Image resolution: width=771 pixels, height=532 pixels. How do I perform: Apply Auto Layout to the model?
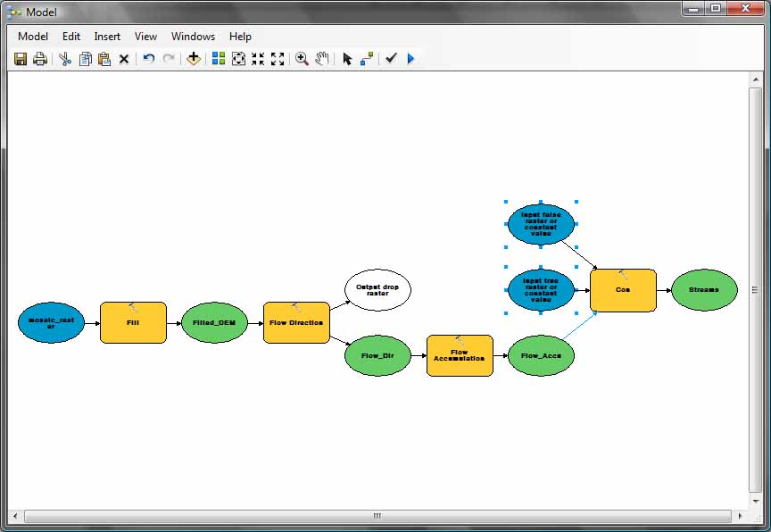[x=219, y=59]
